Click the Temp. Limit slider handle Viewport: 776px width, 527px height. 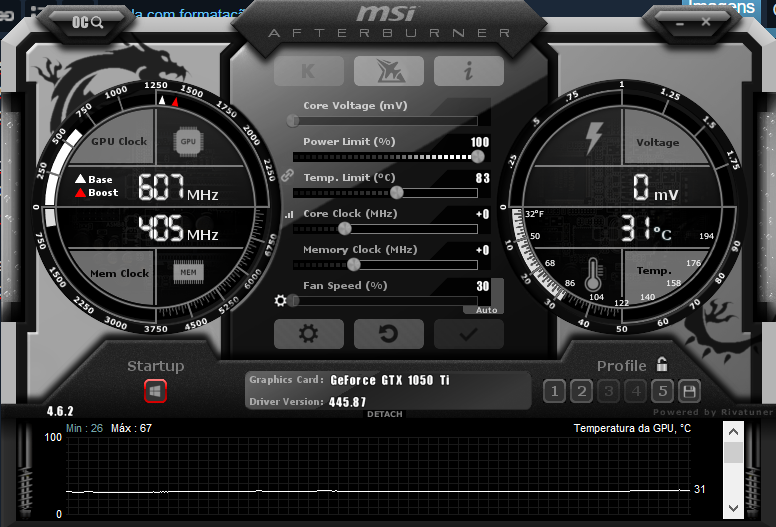(396, 192)
